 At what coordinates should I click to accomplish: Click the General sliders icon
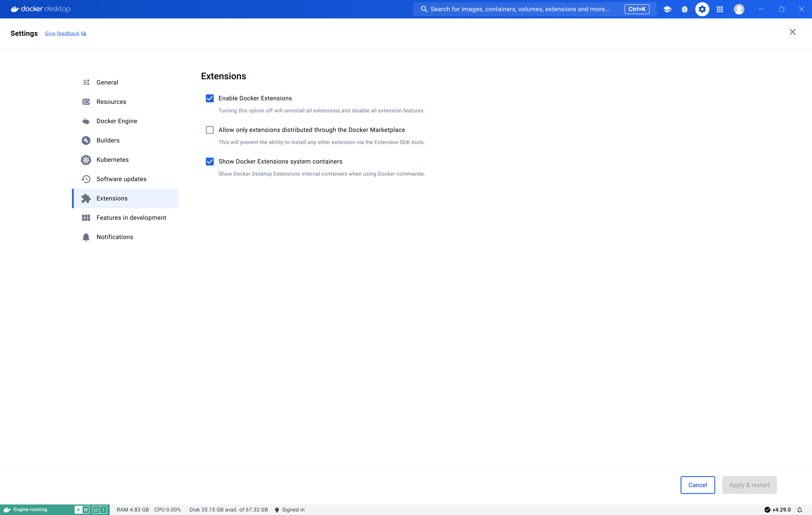pos(86,82)
